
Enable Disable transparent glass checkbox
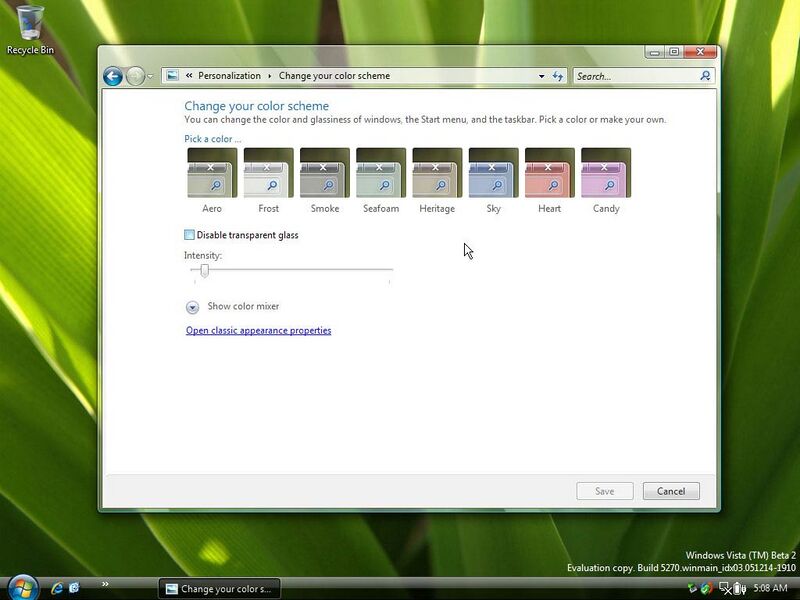[x=190, y=235]
